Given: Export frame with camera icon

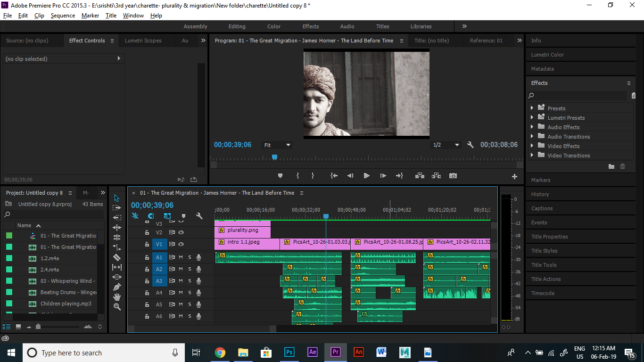Looking at the screenshot, I should click(x=453, y=176).
